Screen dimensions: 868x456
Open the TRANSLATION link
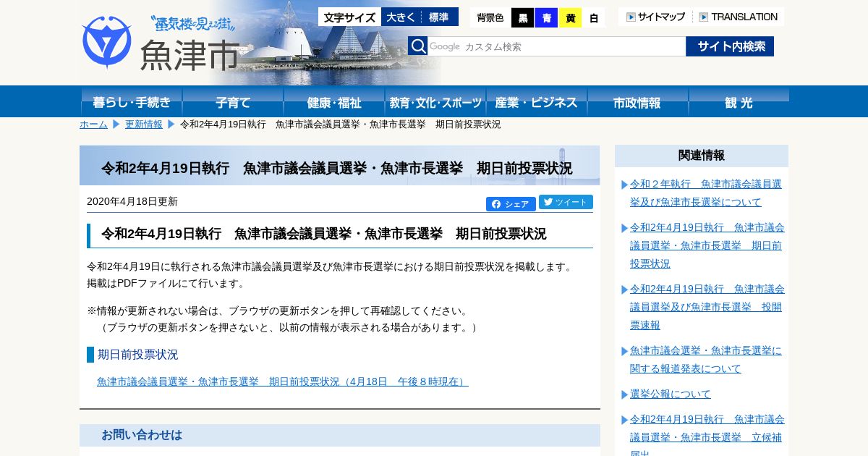point(738,17)
